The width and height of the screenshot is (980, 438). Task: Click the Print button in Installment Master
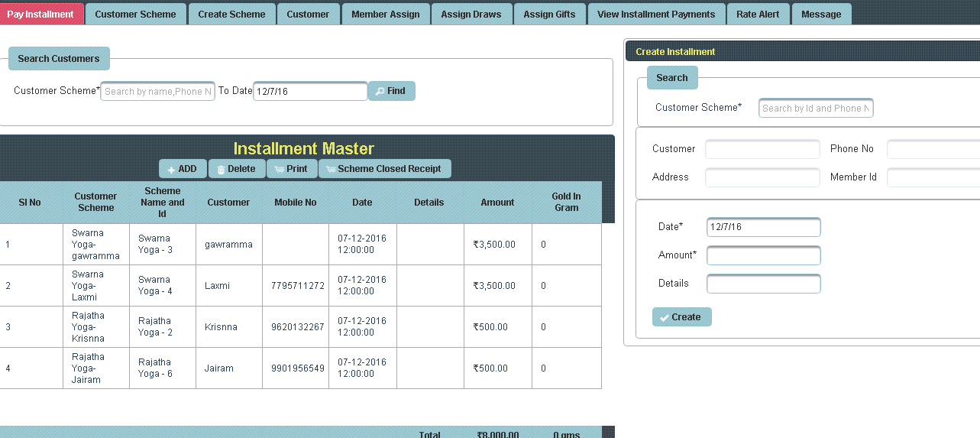[291, 169]
